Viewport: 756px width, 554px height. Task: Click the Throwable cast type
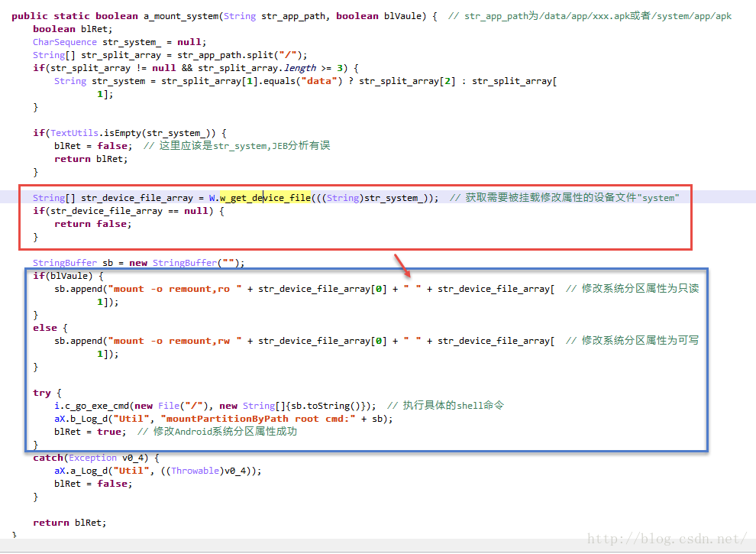click(195, 471)
